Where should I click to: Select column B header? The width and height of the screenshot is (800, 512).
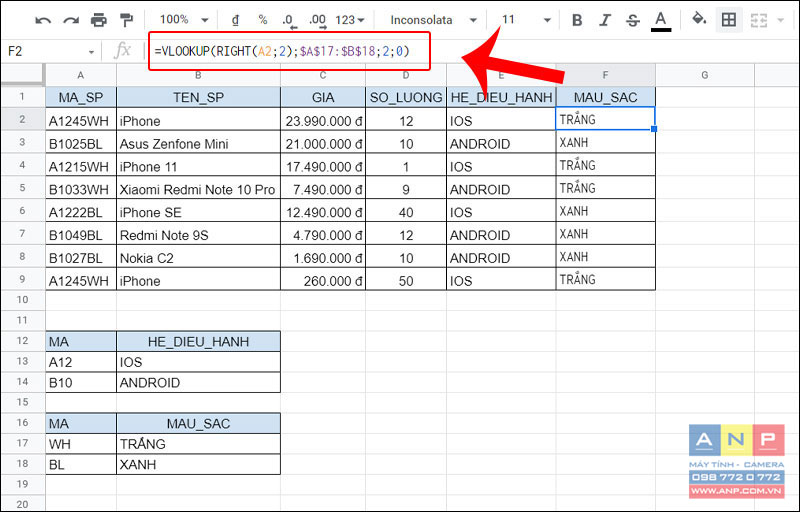point(198,75)
